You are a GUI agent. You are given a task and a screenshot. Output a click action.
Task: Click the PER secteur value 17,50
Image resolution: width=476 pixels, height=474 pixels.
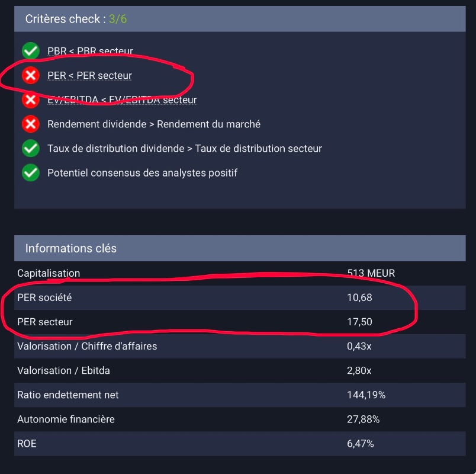pyautogui.click(x=359, y=322)
